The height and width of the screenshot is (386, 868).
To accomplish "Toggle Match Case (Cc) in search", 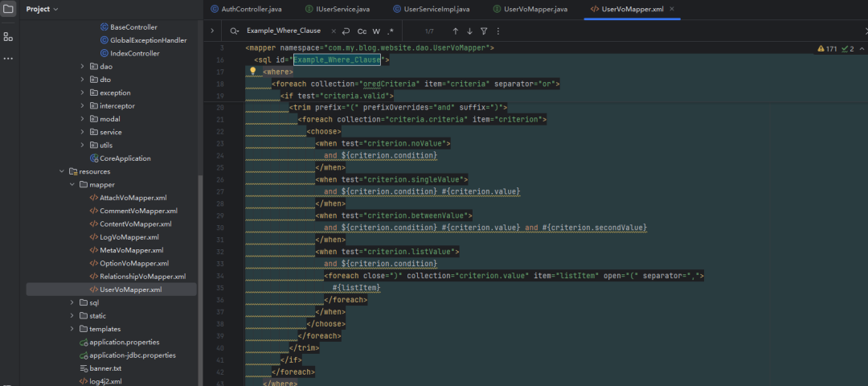I will [362, 31].
